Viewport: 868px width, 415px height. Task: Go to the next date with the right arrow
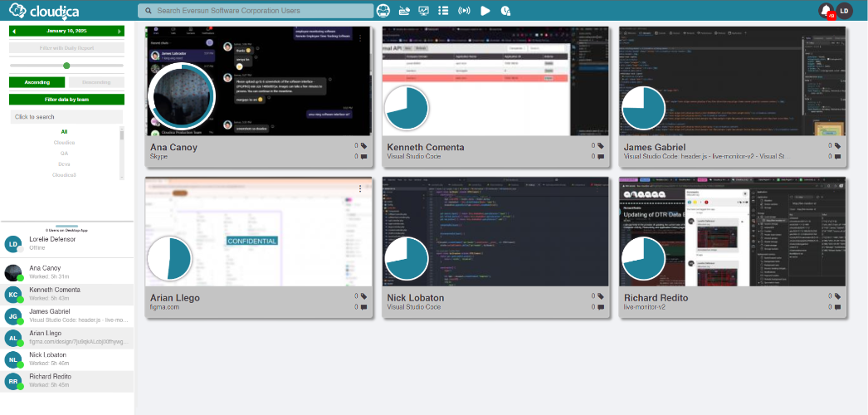(119, 32)
